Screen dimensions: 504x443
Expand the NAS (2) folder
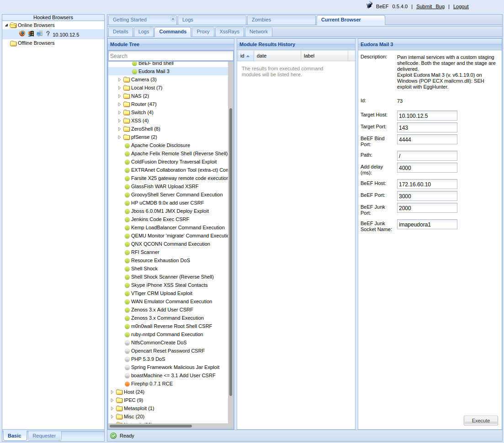(120, 96)
